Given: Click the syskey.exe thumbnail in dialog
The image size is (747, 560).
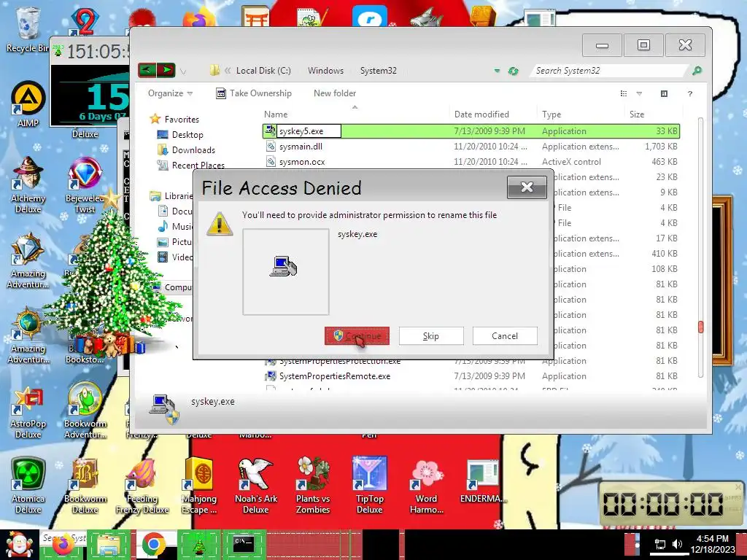Looking at the screenshot, I should click(x=286, y=271).
